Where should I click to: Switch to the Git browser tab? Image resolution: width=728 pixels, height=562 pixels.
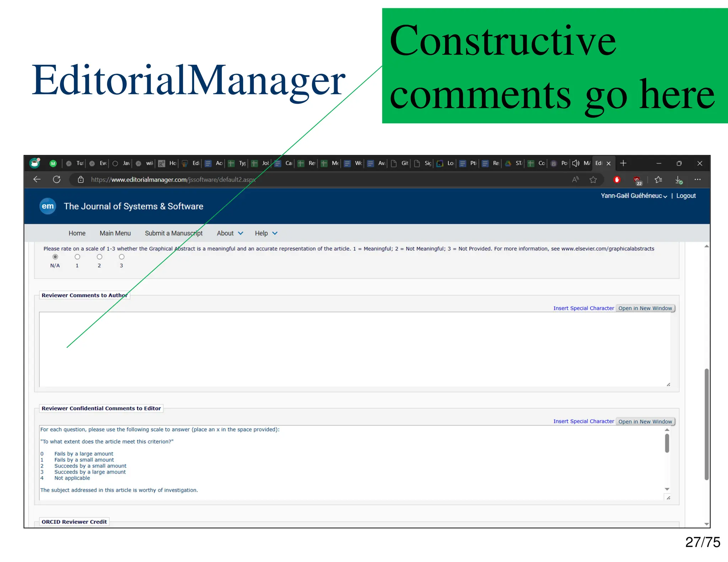[x=400, y=163]
